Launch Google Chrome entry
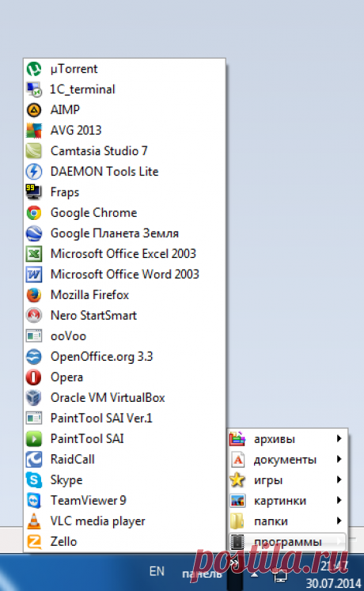Viewport: 364px width, 591px height. click(x=124, y=213)
